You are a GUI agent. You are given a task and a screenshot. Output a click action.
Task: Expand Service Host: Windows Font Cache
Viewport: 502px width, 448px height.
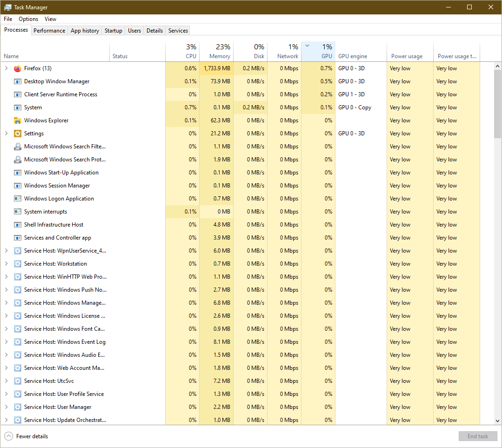(6, 329)
